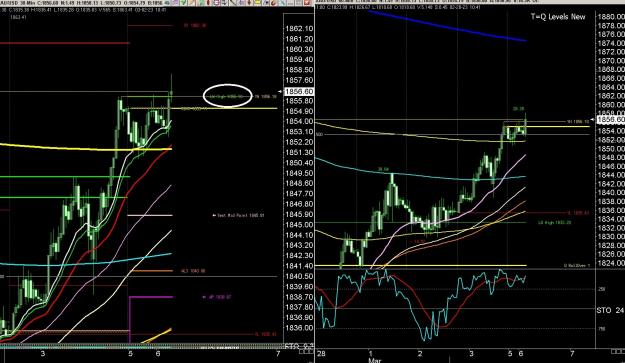This screenshot has width=625, height=363.
Task: Click the Mar month label on right chart
Action: (x=375, y=360)
